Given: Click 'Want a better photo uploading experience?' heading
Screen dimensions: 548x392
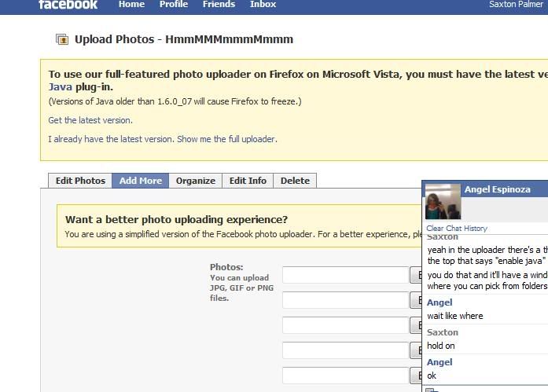Looking at the screenshot, I should coord(176,219).
